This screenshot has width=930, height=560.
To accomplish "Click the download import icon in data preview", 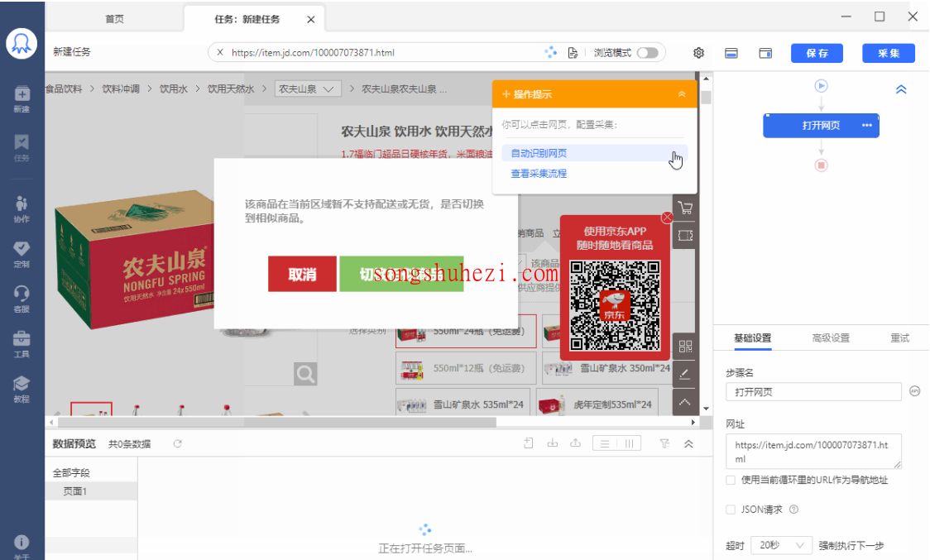I will [x=552, y=443].
